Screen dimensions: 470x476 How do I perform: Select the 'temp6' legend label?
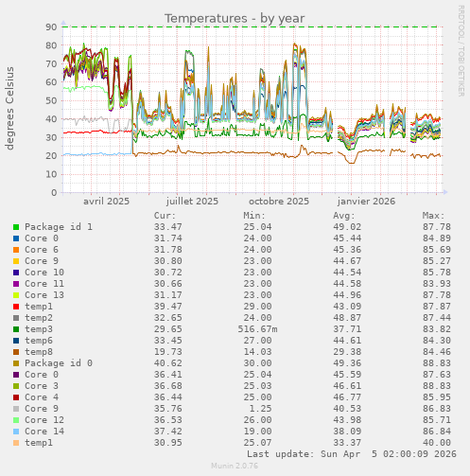click(x=39, y=341)
